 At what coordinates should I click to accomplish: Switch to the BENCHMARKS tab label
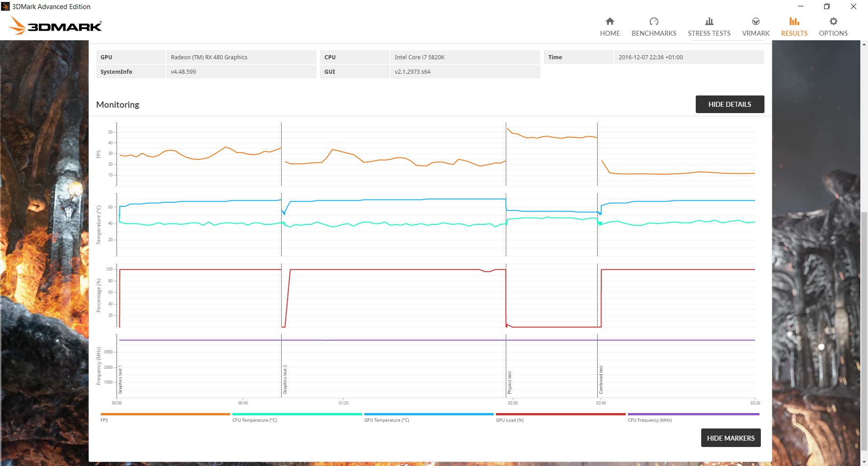tap(654, 33)
